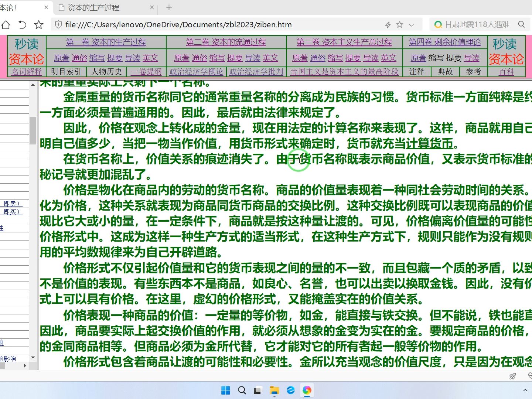Open 英文 under the second volume
Image resolution: width=532 pixels, height=399 pixels.
point(270,58)
